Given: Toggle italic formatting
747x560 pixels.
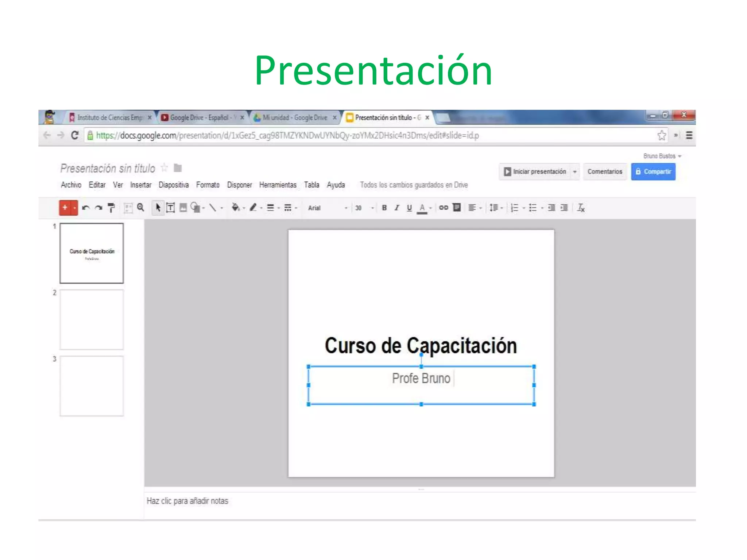Looking at the screenshot, I should [x=397, y=208].
